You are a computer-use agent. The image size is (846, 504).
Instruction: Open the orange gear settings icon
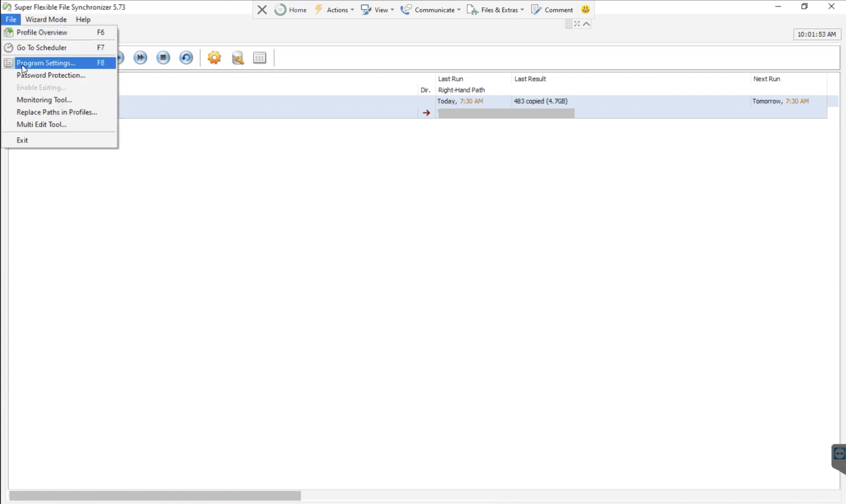point(214,57)
